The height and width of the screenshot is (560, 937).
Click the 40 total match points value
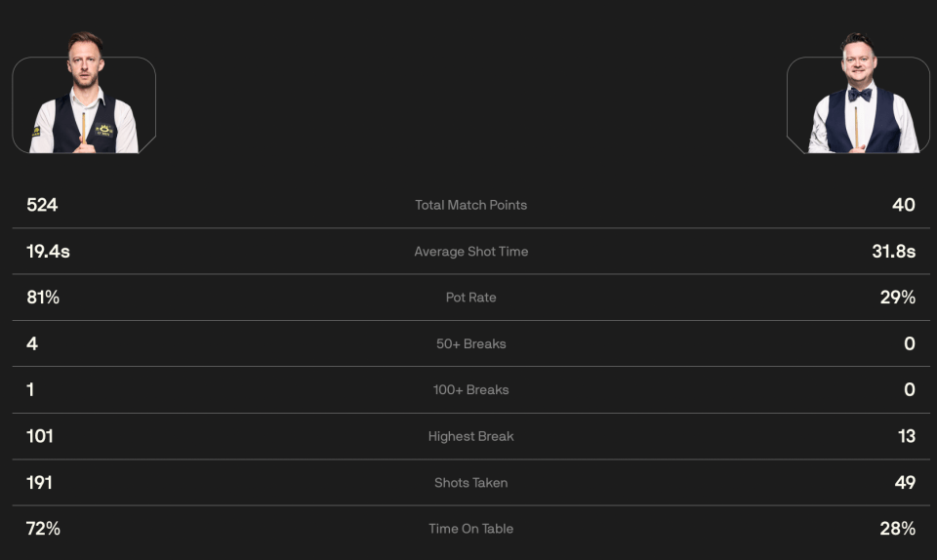click(x=904, y=205)
